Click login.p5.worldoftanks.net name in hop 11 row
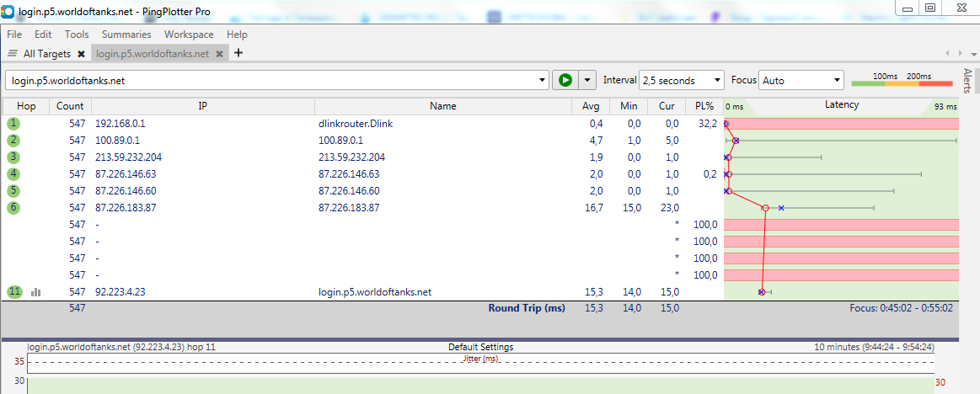This screenshot has width=980, height=394. point(375,292)
